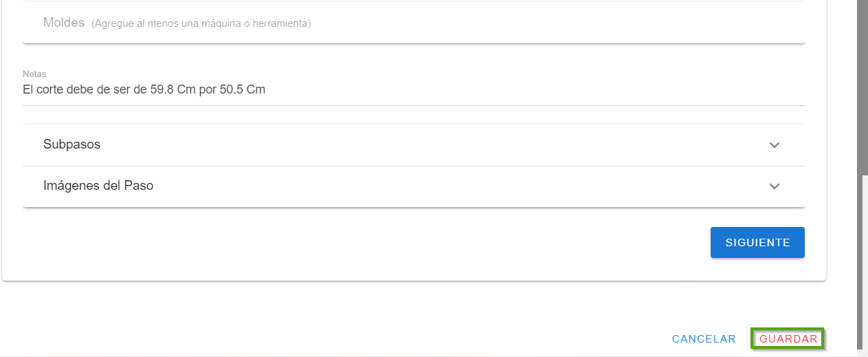Click the Notas field label
This screenshot has height=357, width=868.
pyautogui.click(x=34, y=74)
